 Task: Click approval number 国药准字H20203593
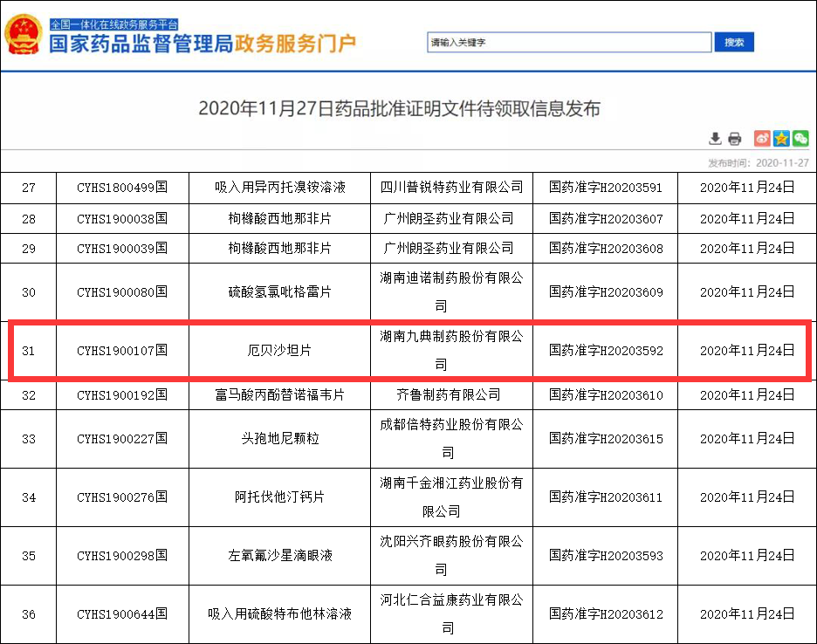click(606, 555)
